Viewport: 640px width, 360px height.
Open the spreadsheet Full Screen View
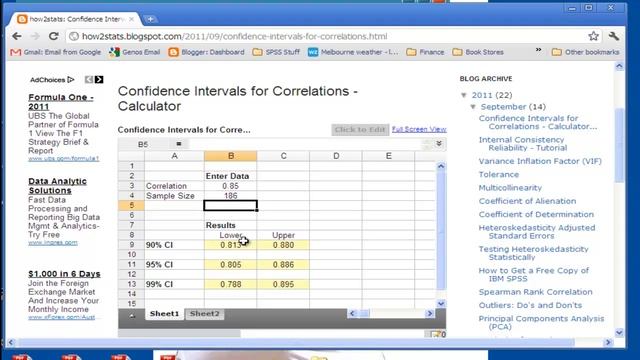pos(419,129)
